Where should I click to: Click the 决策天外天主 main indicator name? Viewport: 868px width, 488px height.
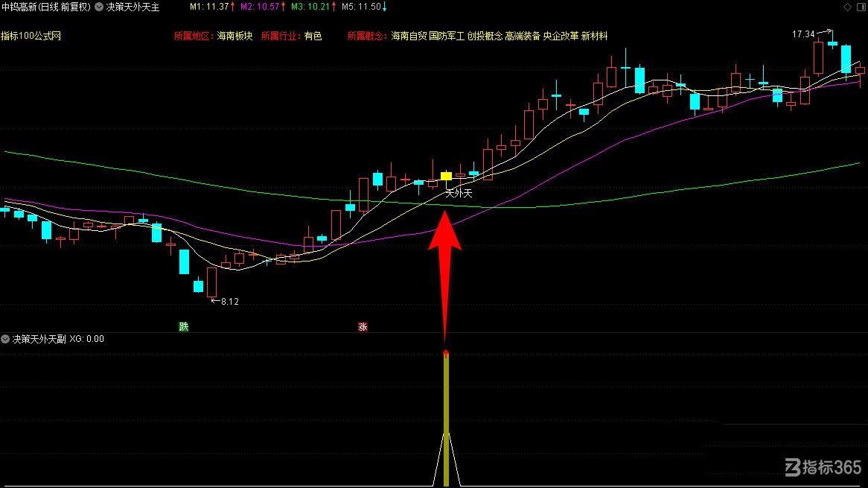(x=133, y=7)
